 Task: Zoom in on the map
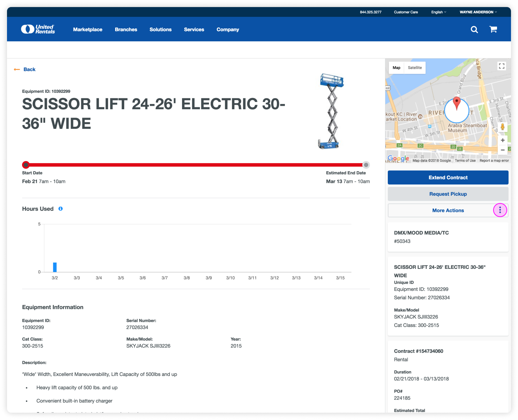pyautogui.click(x=503, y=140)
